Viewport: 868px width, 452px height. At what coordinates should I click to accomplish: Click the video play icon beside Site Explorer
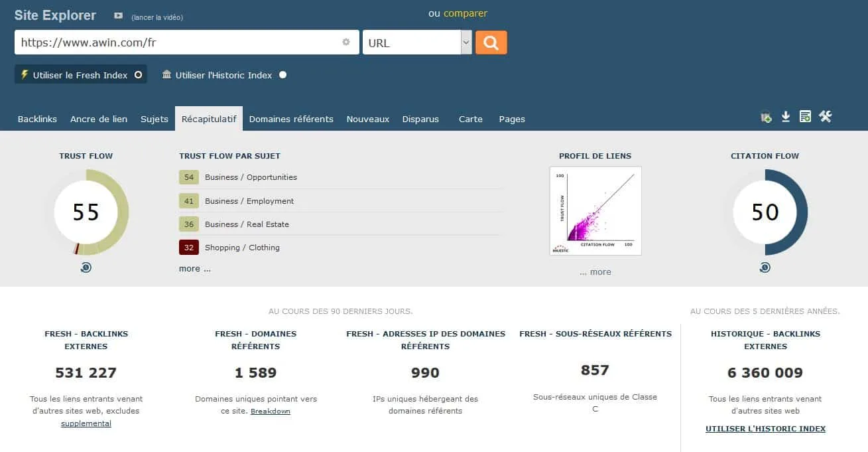118,16
